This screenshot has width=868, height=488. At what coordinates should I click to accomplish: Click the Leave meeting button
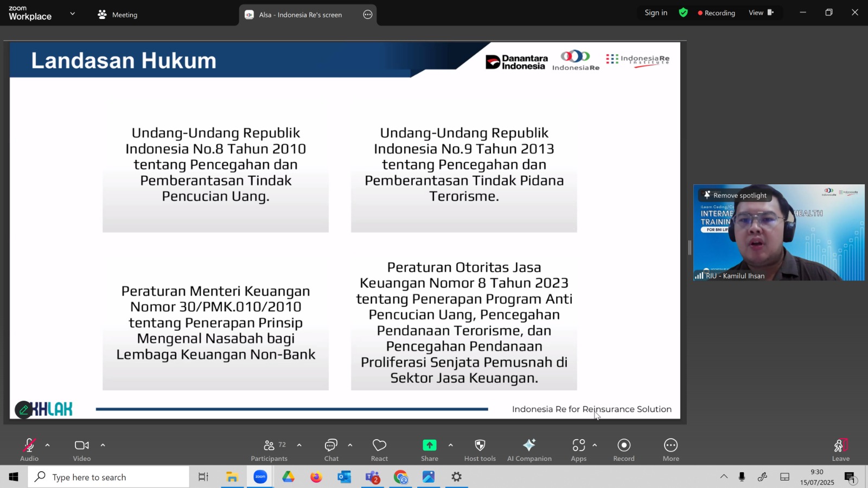(841, 450)
